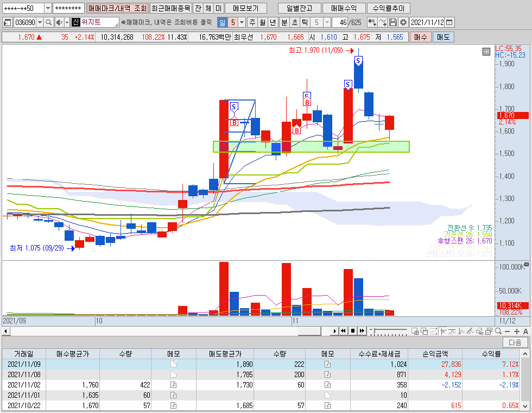This screenshot has width=532, height=413.
Task: Click the chart scrollbar left arrow
Action: pos(5,331)
